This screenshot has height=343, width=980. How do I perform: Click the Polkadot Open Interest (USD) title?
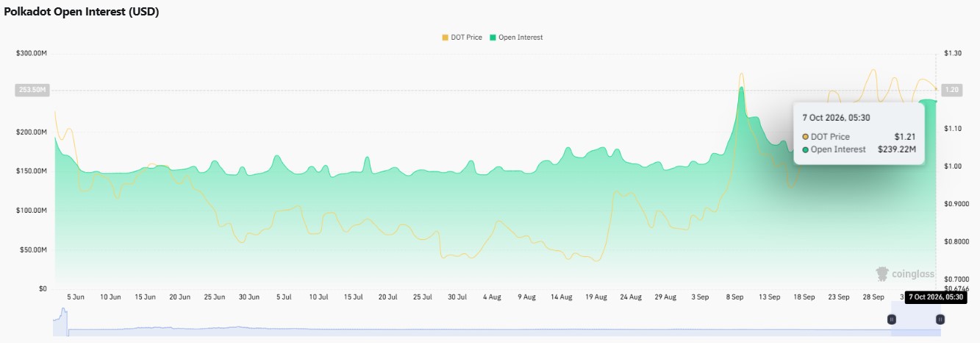[82, 12]
